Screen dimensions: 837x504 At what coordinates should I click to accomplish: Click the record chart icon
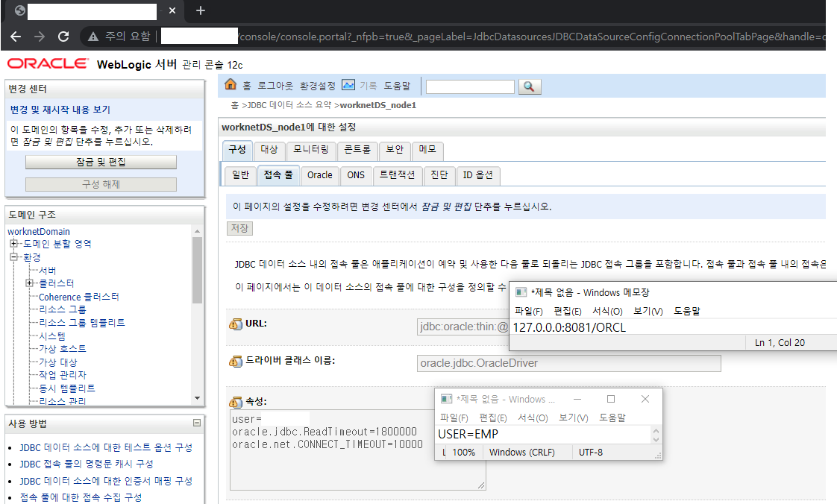click(348, 85)
